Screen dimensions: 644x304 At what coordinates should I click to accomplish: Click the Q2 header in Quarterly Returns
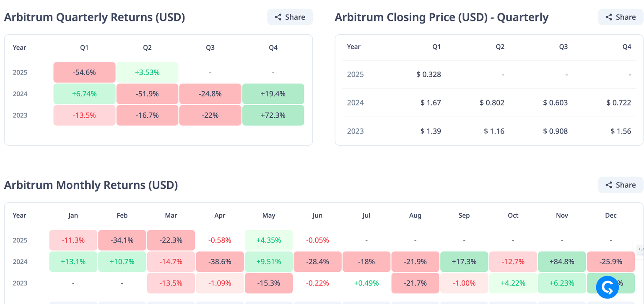147,48
